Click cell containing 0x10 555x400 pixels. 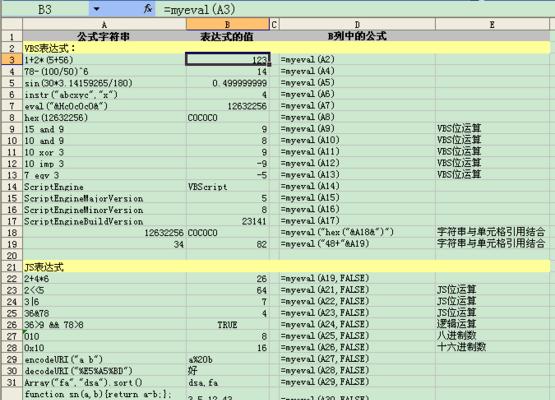[104, 348]
